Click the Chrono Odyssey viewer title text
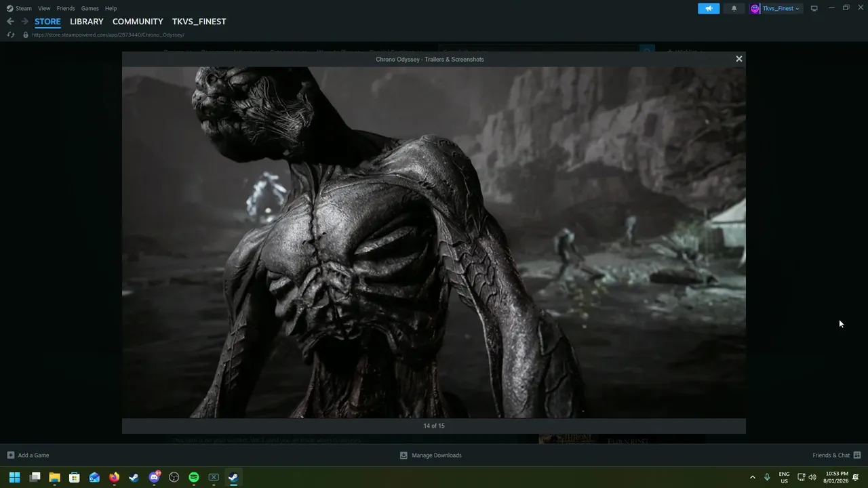868x488 pixels. (x=430, y=60)
